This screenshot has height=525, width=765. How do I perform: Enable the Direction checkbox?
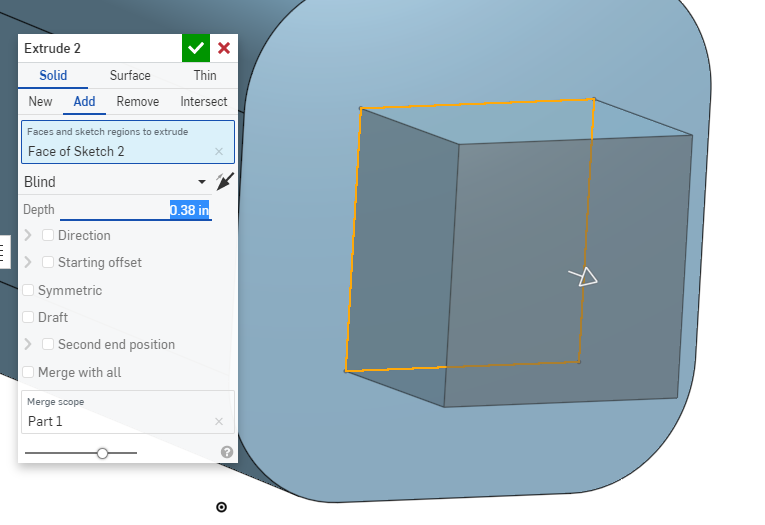point(48,236)
